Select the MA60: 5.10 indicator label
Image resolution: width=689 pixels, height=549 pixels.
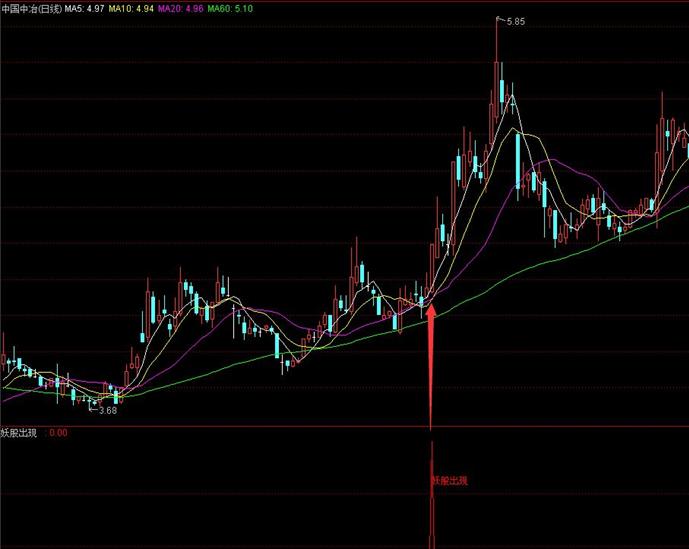[x=230, y=8]
